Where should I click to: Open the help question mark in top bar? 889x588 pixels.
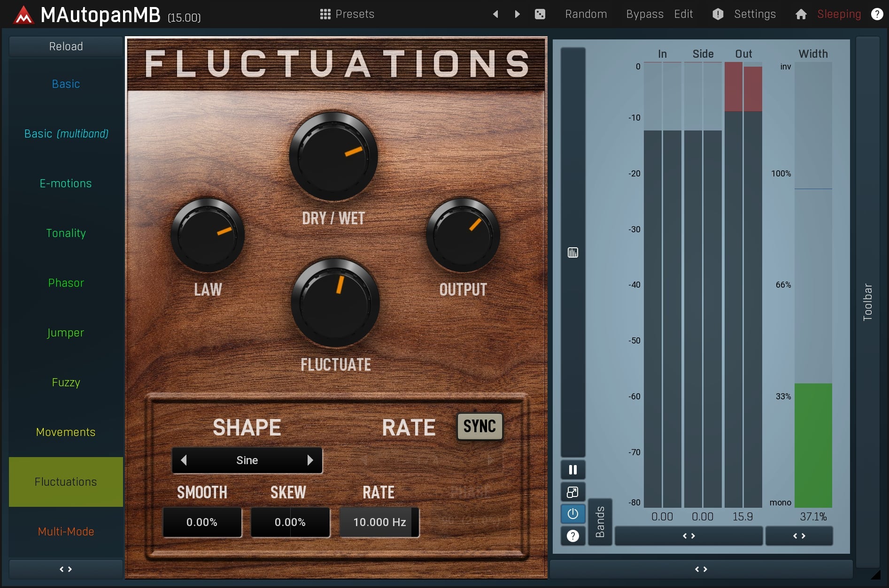(x=877, y=14)
